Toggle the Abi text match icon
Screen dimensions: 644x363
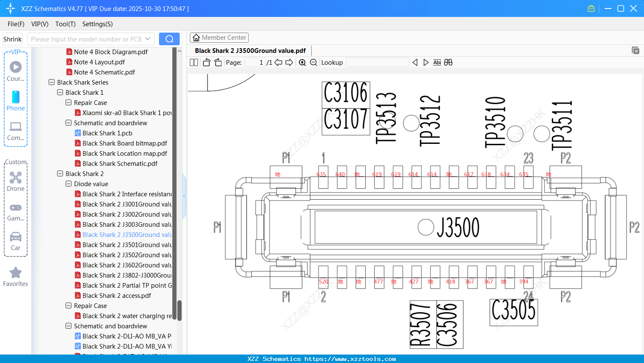click(437, 63)
